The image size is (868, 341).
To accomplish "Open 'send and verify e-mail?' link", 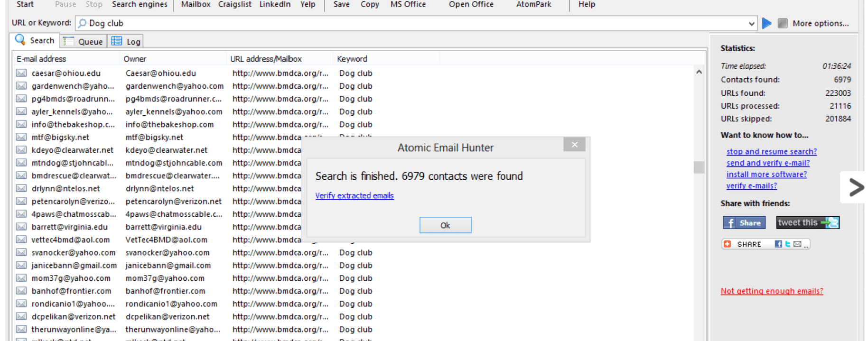I will point(768,163).
